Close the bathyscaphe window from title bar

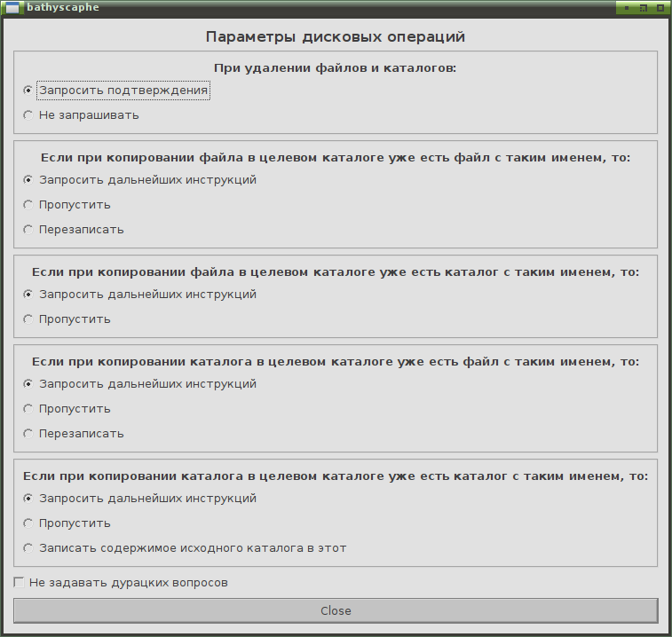pyautogui.click(x=660, y=8)
